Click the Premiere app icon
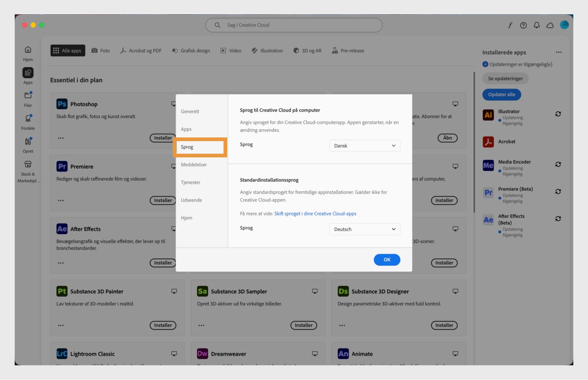The image size is (588, 380). click(62, 166)
